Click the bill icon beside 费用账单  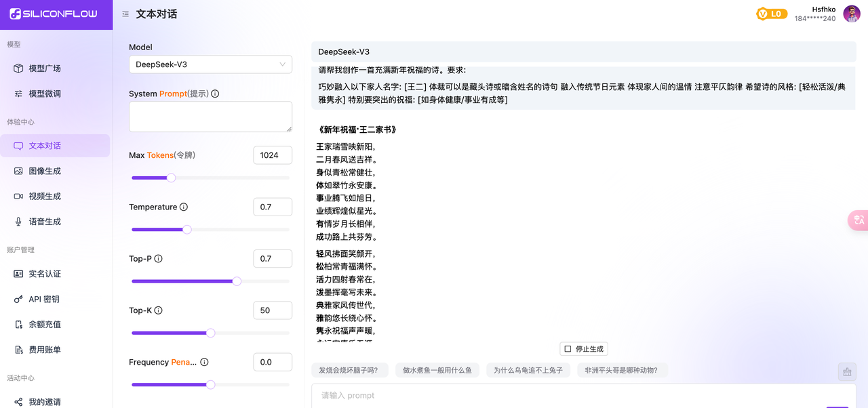pyautogui.click(x=18, y=350)
